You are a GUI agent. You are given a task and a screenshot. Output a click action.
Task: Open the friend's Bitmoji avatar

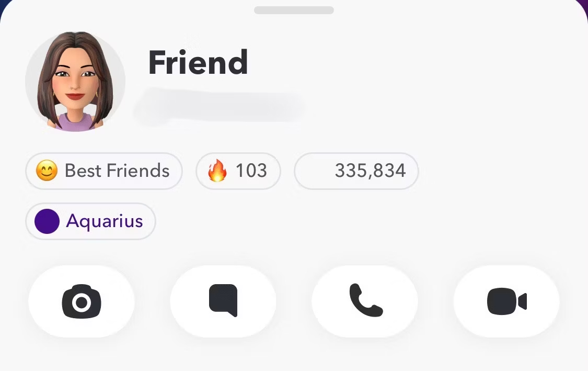pos(75,81)
